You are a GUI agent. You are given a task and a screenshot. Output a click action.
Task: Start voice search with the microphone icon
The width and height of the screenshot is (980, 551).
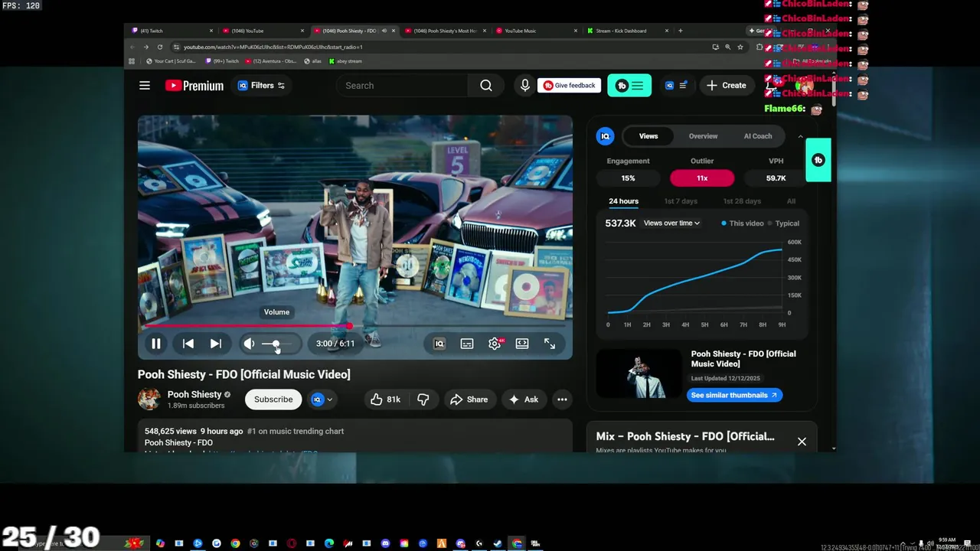(x=525, y=86)
